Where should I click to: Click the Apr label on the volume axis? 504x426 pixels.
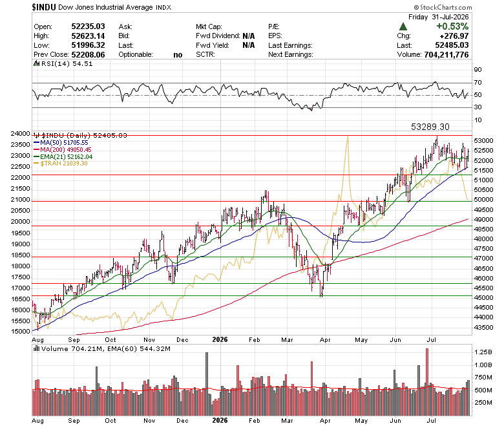pyautogui.click(x=325, y=421)
